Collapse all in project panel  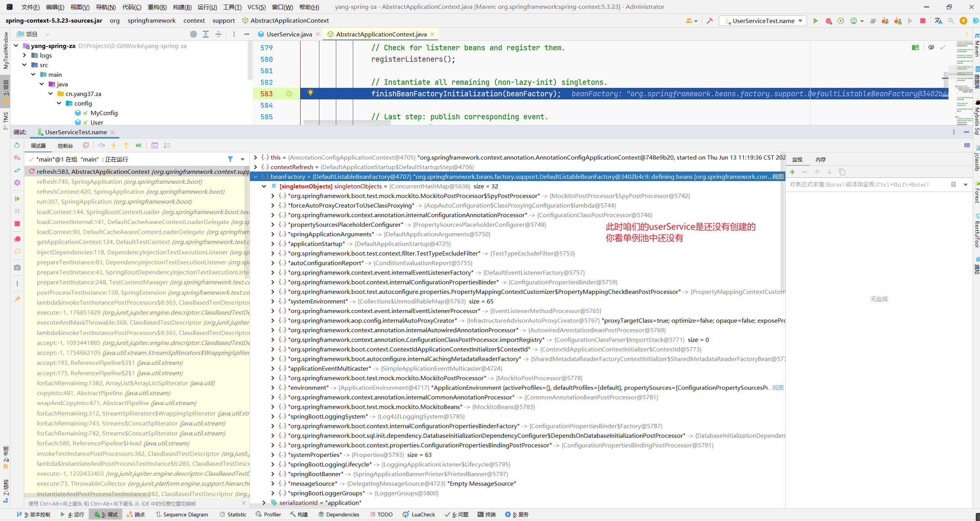pyautogui.click(x=218, y=34)
